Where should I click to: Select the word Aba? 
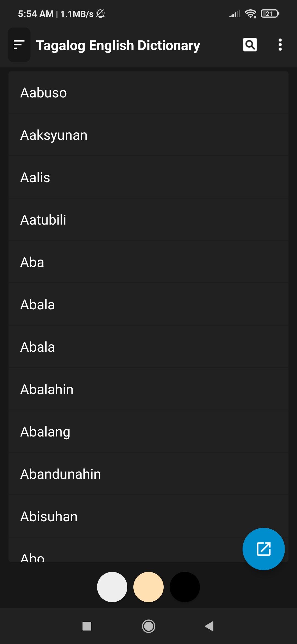point(148,262)
